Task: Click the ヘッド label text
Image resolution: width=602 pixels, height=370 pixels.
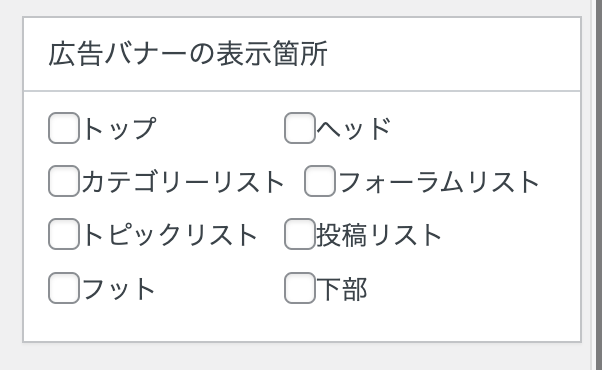Action: (x=354, y=128)
